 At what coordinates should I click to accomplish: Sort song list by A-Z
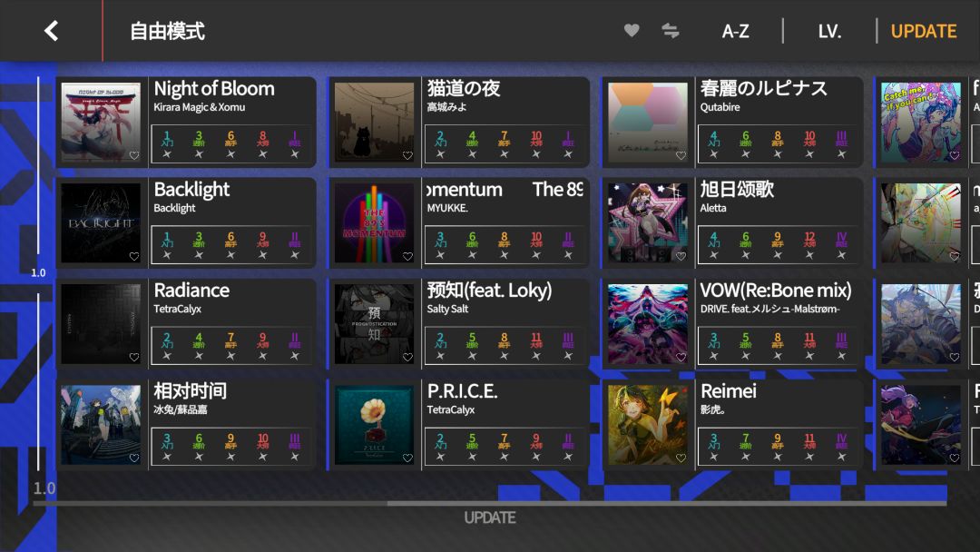click(x=735, y=31)
